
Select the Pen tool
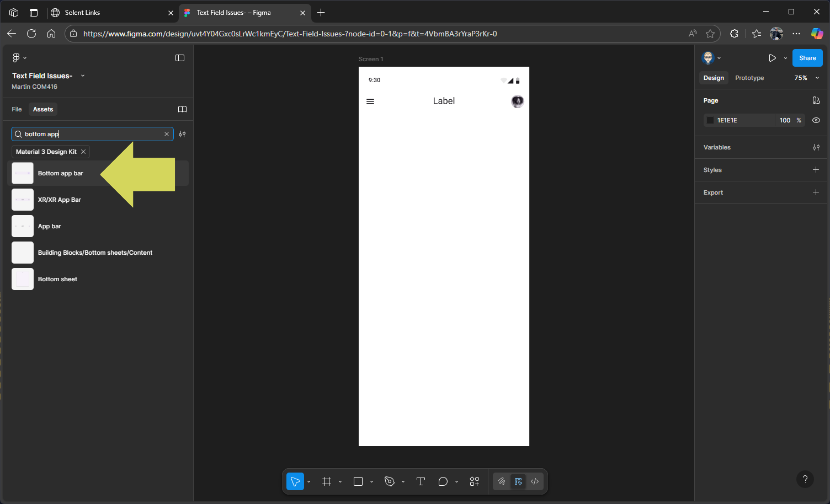click(x=390, y=481)
